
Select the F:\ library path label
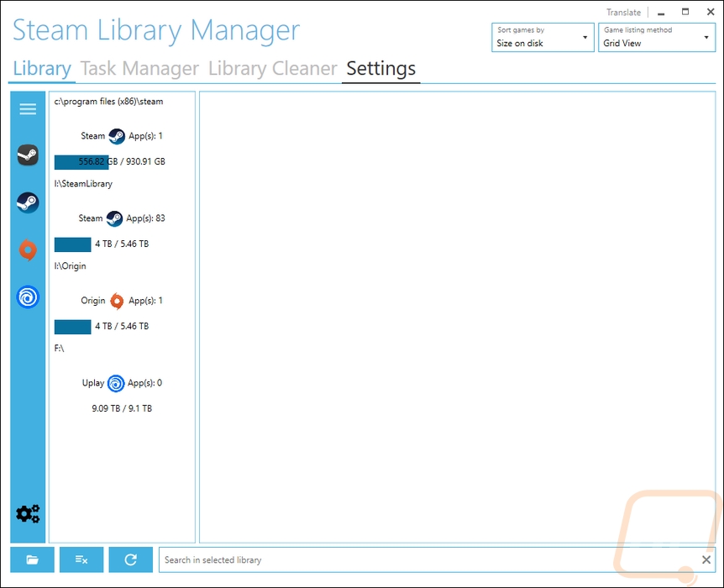[59, 349]
